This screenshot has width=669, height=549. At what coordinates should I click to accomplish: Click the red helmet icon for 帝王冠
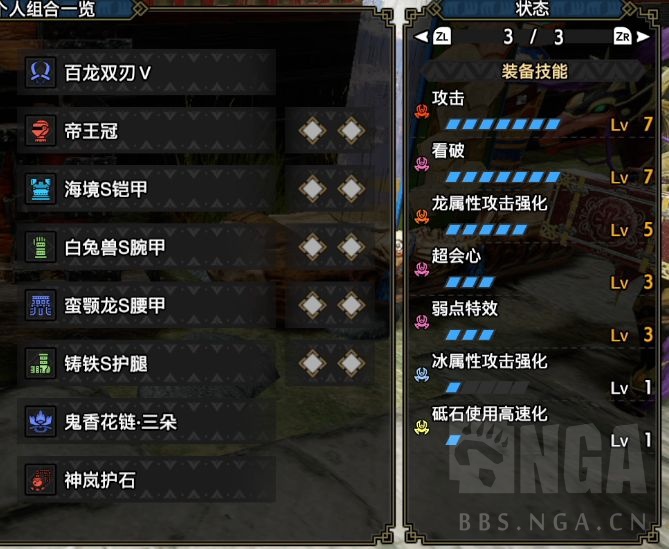coord(41,131)
